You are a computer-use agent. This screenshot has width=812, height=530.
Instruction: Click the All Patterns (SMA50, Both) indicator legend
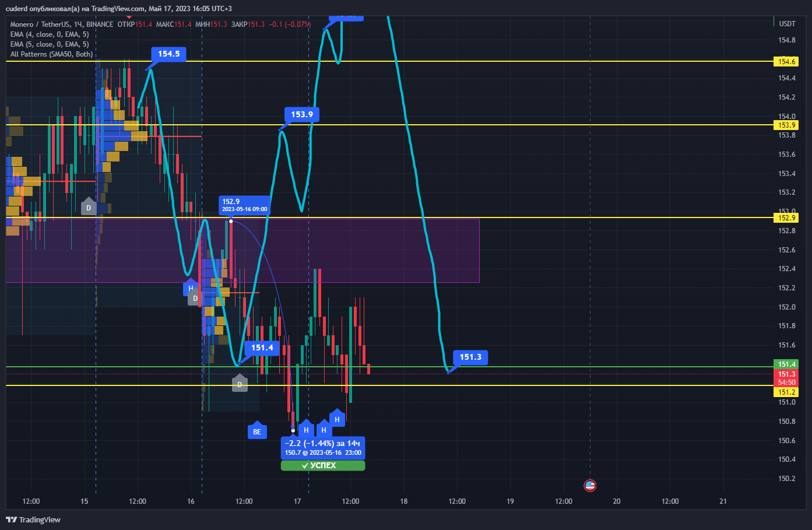(51, 54)
